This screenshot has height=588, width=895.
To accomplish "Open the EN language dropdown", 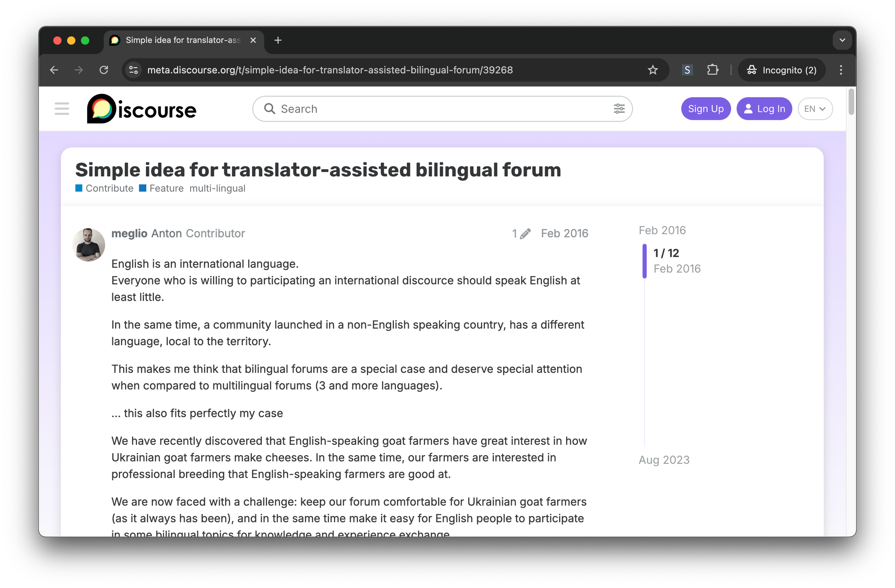I will pos(814,108).
